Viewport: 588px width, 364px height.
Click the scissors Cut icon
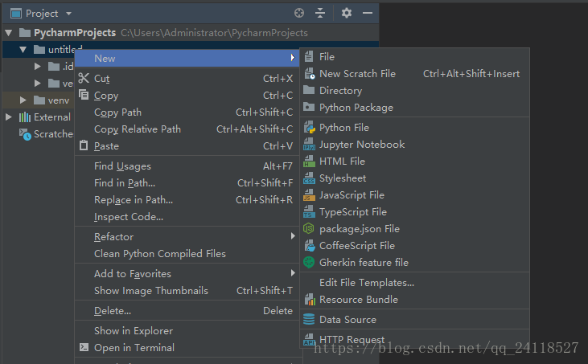click(x=84, y=78)
